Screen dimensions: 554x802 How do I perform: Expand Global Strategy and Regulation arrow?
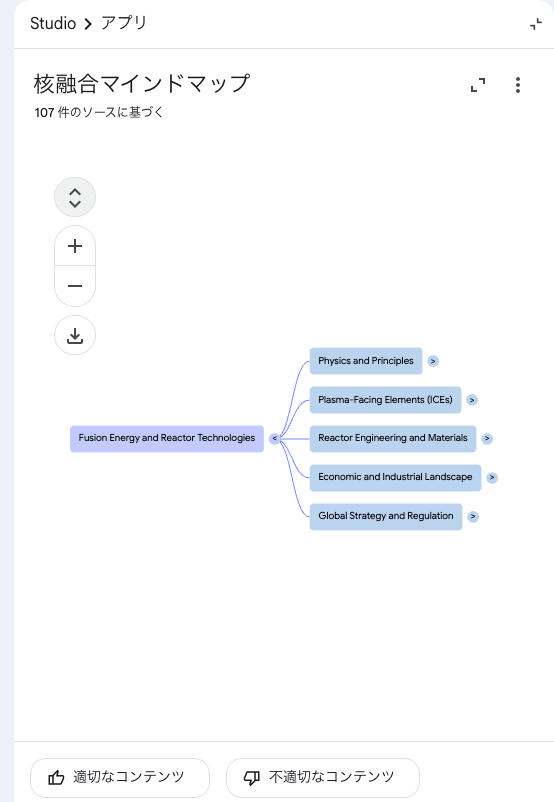(x=473, y=517)
